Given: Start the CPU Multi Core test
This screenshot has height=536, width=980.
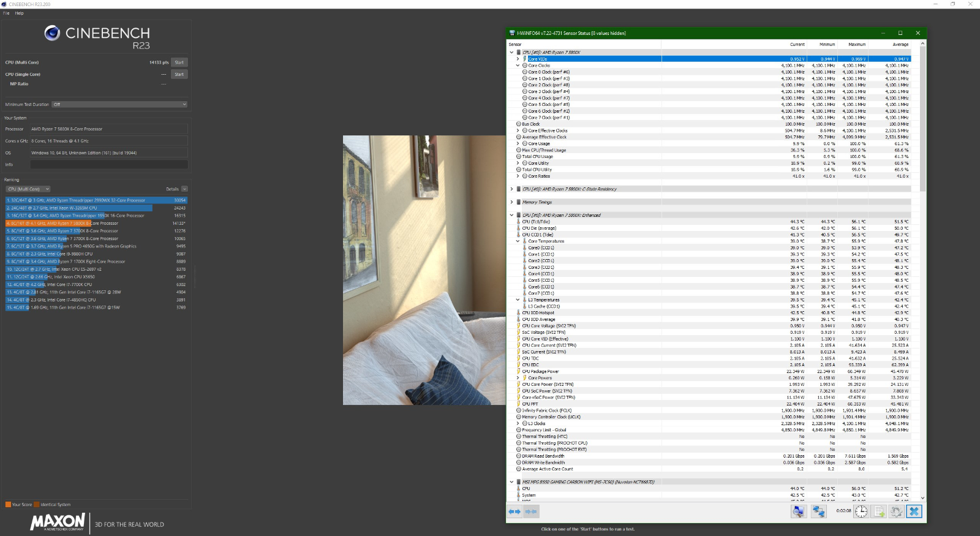Looking at the screenshot, I should coord(179,62).
